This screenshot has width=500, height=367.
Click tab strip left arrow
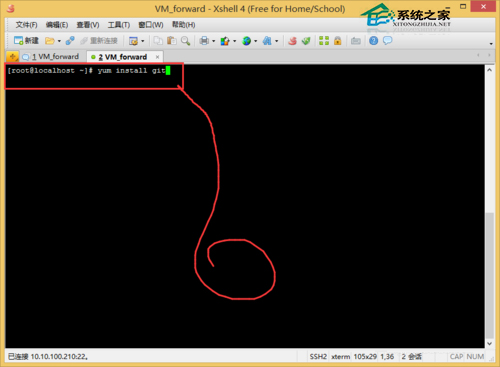478,55
